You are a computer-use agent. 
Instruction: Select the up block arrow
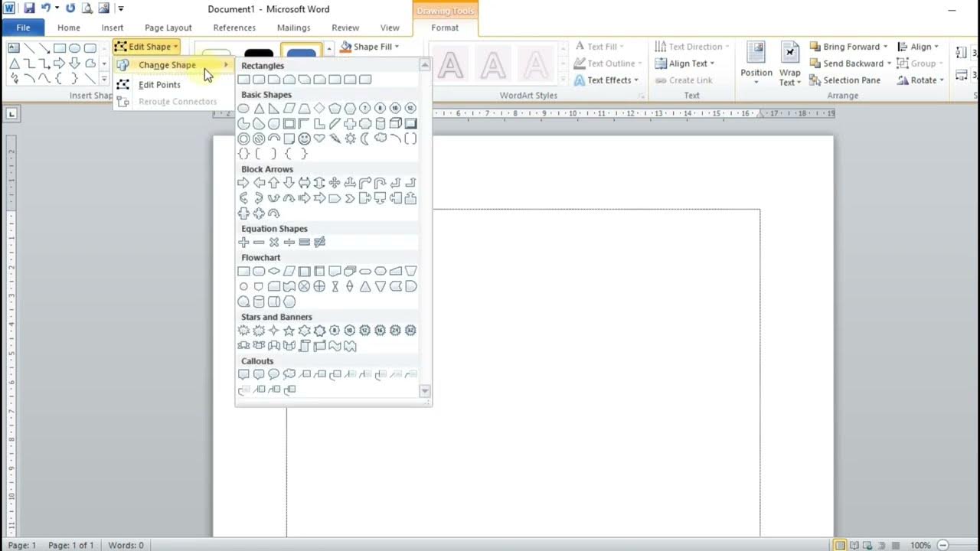pos(274,183)
